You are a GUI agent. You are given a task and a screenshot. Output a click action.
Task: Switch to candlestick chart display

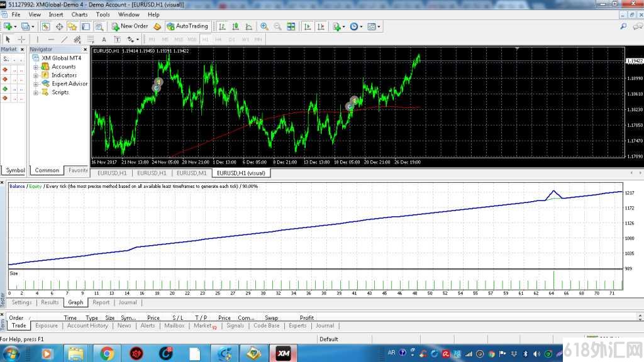[x=235, y=26]
